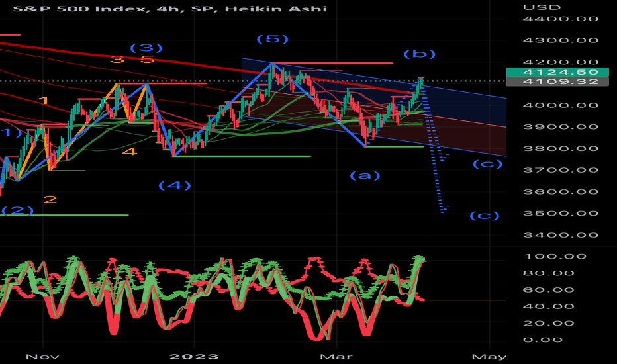Click the 3800.00 price axis label
This screenshot has height=364, width=617.
pyautogui.click(x=561, y=149)
